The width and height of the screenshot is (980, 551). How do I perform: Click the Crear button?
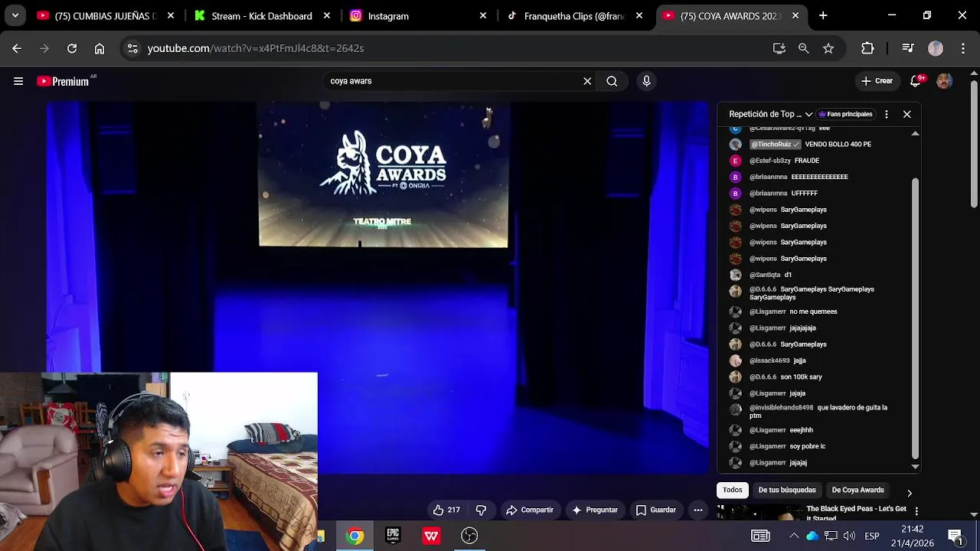[x=877, y=81]
